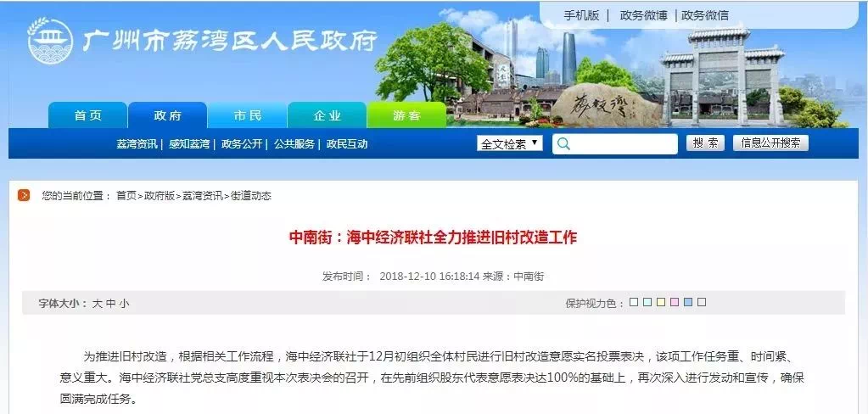Select the green 游客 tab

tap(407, 115)
